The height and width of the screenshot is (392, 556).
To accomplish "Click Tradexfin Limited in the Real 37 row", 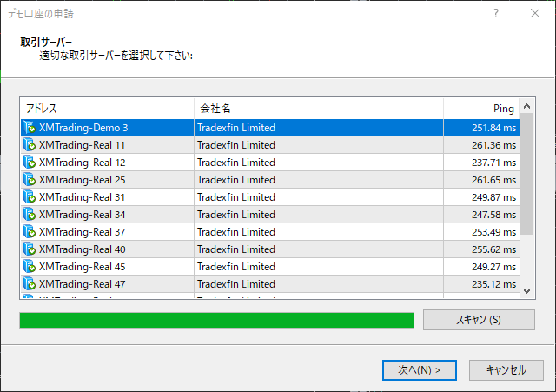I will [236, 232].
